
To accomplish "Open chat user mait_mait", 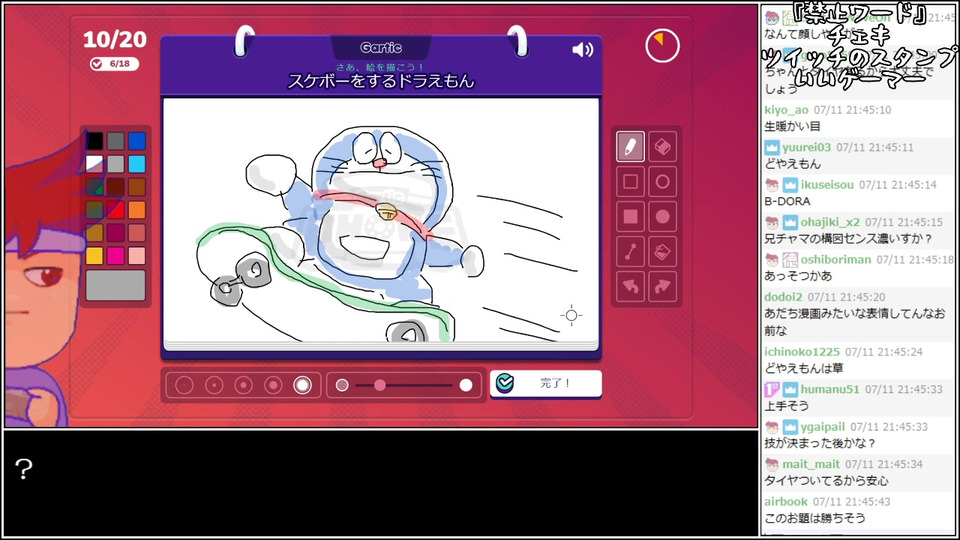I will (811, 464).
